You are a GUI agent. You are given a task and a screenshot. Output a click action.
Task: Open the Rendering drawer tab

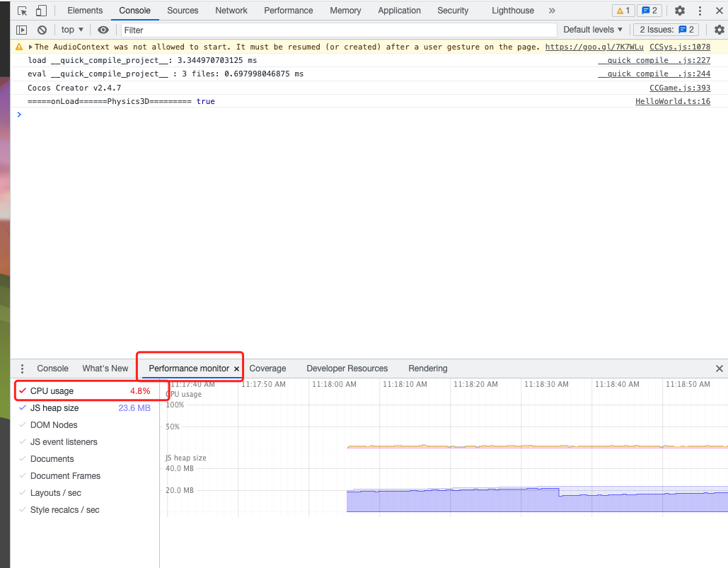[427, 369]
